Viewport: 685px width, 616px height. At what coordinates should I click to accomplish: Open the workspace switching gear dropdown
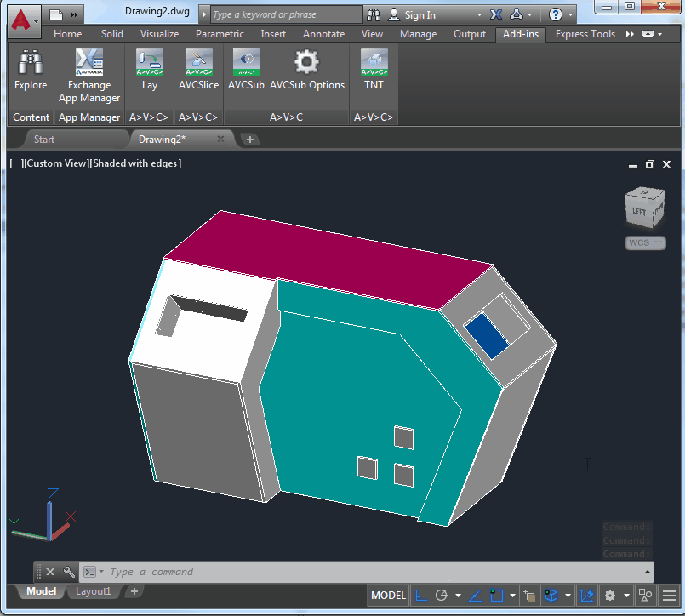pyautogui.click(x=610, y=596)
